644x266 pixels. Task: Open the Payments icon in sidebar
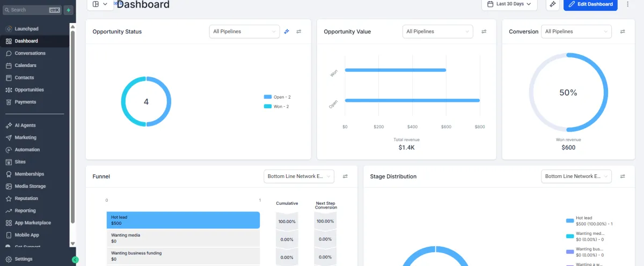point(9,102)
